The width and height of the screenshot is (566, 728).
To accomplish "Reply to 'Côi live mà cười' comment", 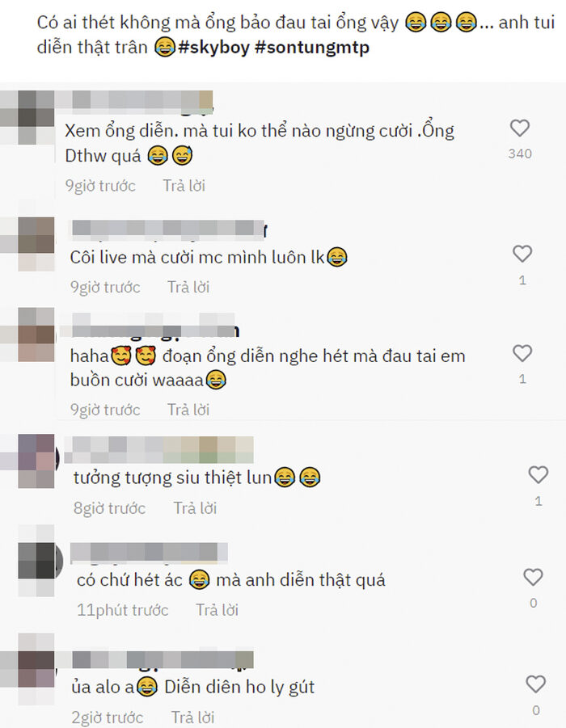I will click(188, 287).
